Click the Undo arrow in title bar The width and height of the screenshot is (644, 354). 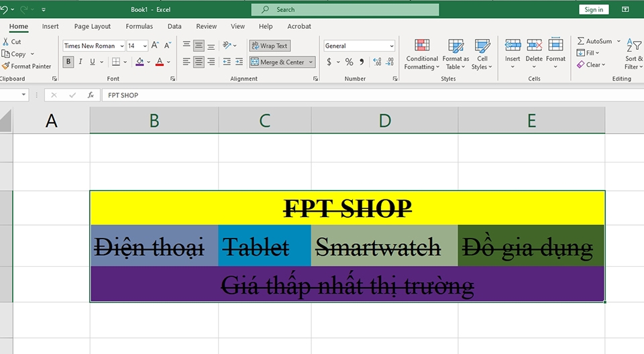(4, 9)
